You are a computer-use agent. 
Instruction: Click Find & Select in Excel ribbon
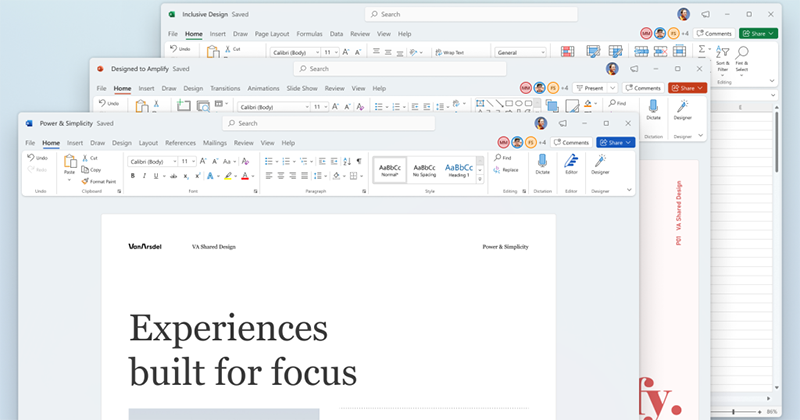coord(742,59)
